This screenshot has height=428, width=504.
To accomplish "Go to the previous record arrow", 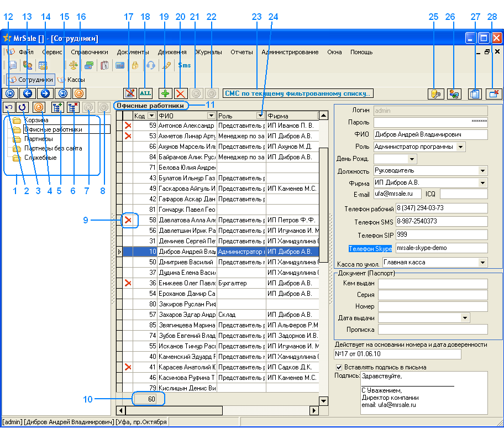I will pos(28,93).
